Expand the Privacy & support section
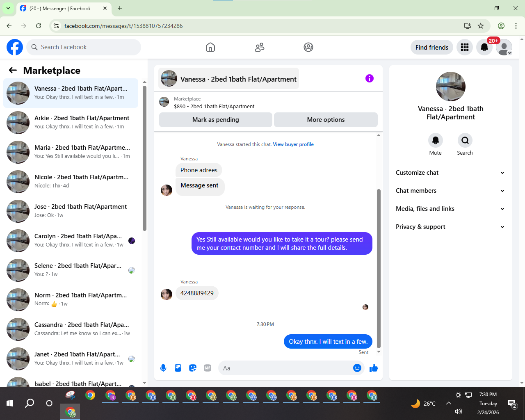 pyautogui.click(x=450, y=227)
